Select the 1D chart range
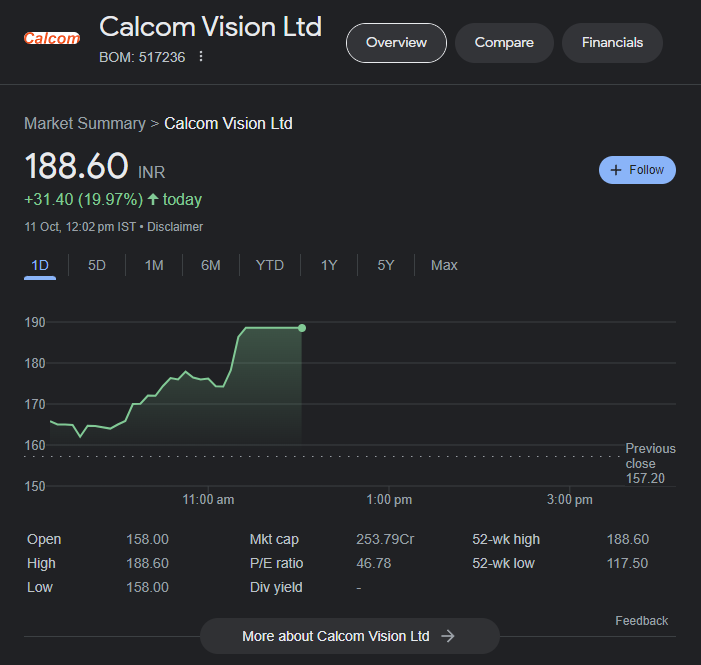 click(40, 265)
